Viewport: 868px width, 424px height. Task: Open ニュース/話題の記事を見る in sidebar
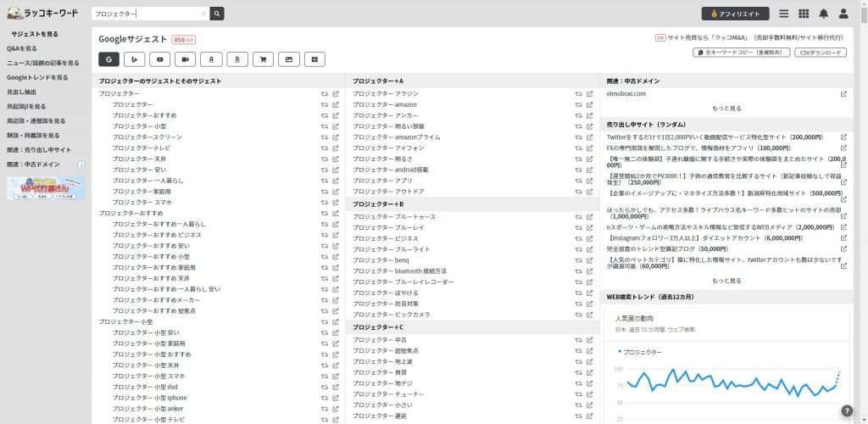coord(43,63)
